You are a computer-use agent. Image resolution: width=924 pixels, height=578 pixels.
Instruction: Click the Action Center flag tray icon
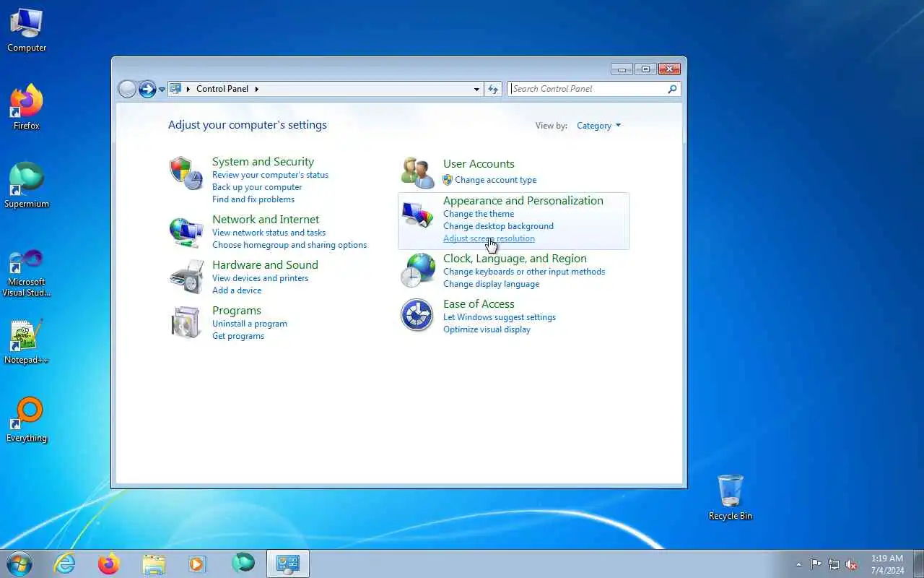coord(816,564)
